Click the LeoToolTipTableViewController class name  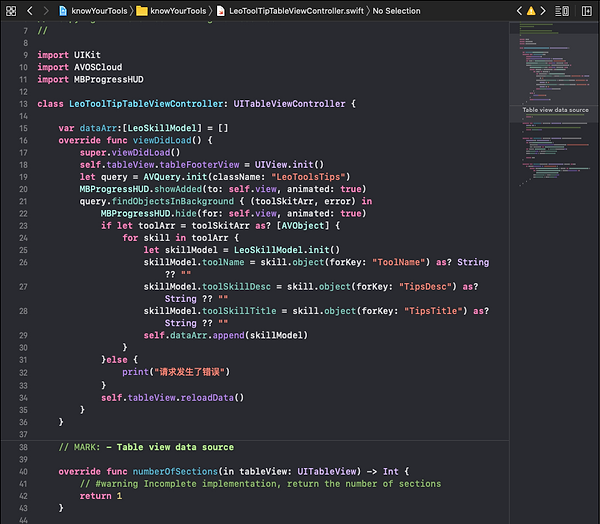coord(146,104)
